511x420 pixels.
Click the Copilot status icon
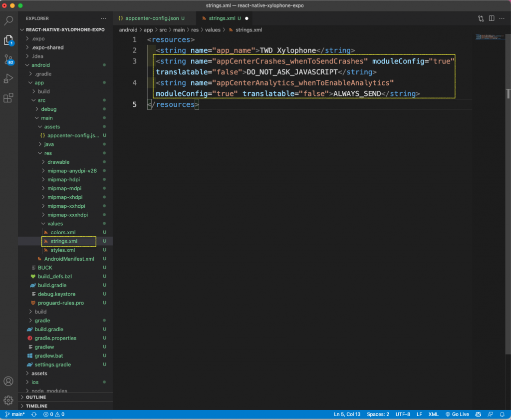coord(478,415)
